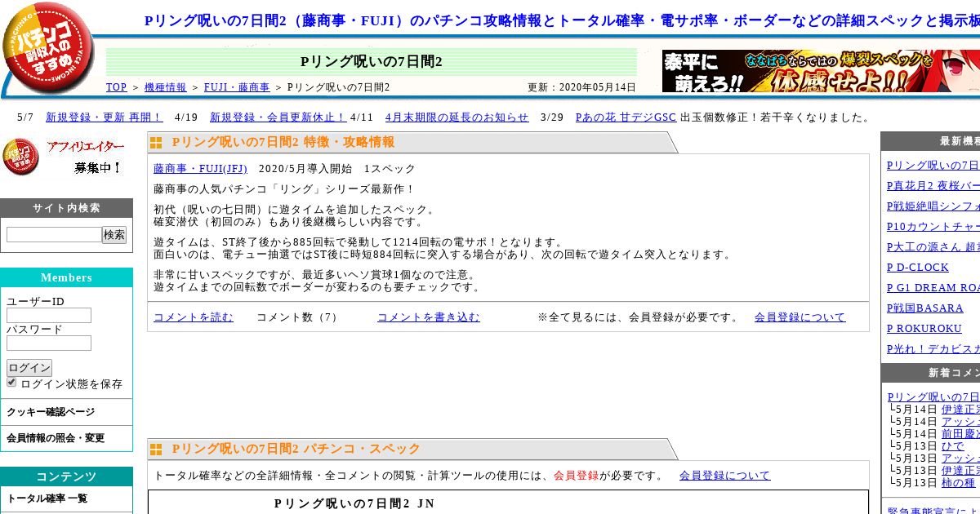The width and height of the screenshot is (980, 514).
Task: Open 機種情報 breadcrumb link
Action: 166,87
